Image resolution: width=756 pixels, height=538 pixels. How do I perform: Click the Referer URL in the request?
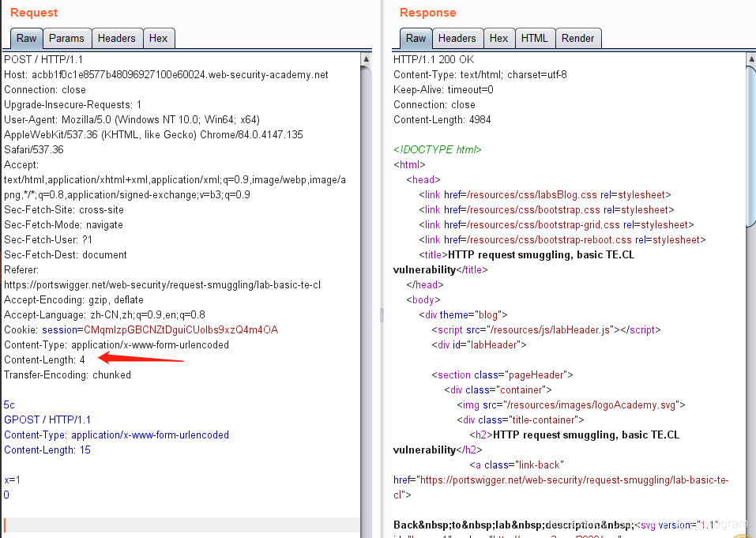tap(163, 285)
